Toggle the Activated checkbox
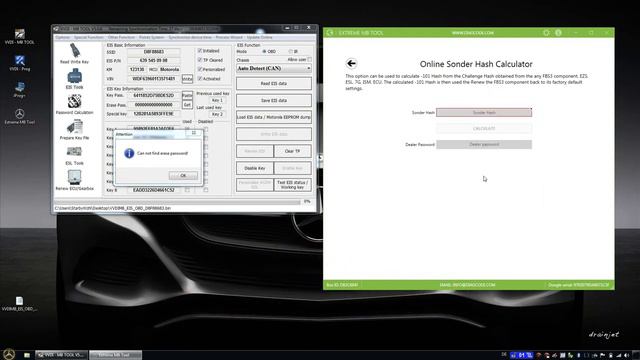This screenshot has height=360, width=640. point(200,78)
